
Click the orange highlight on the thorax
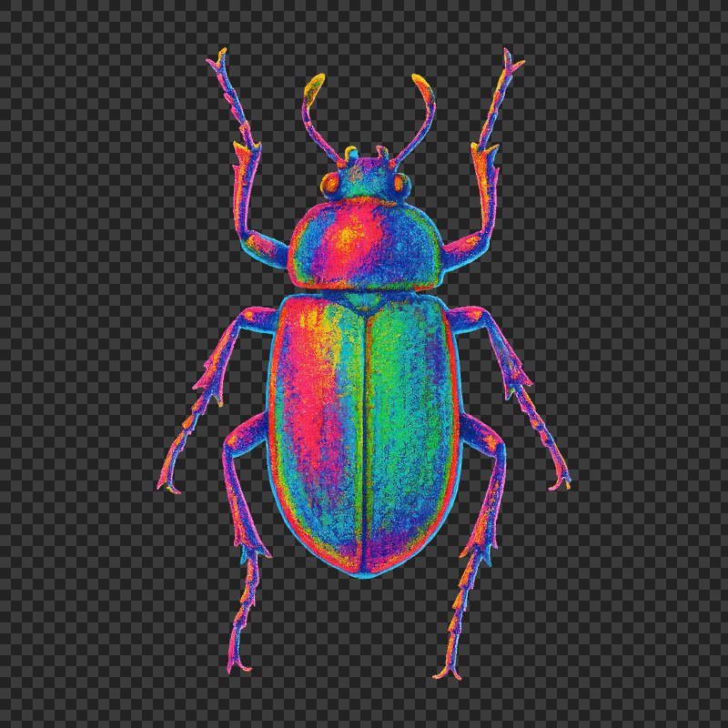[x=348, y=238]
